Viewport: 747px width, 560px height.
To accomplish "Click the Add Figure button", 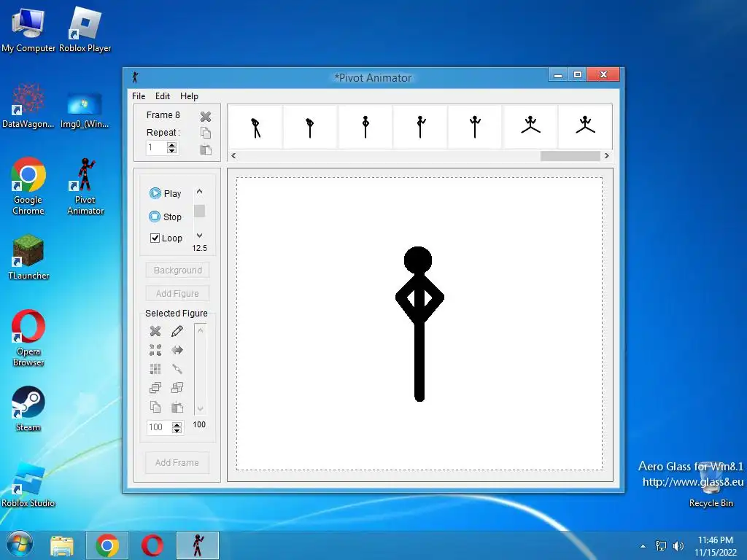I will [178, 293].
